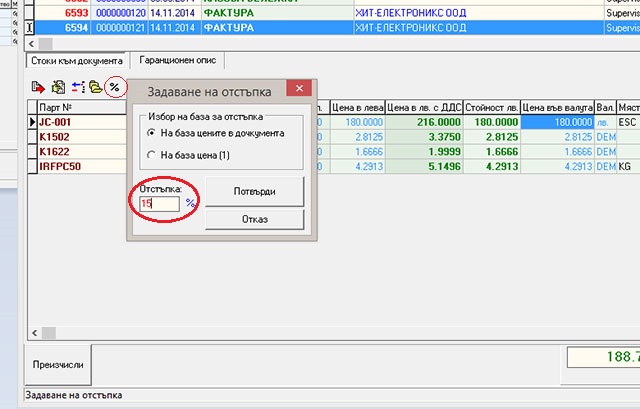Click scroll left arrow of documents list
The width and height of the screenshot is (640, 409).
click(31, 44)
